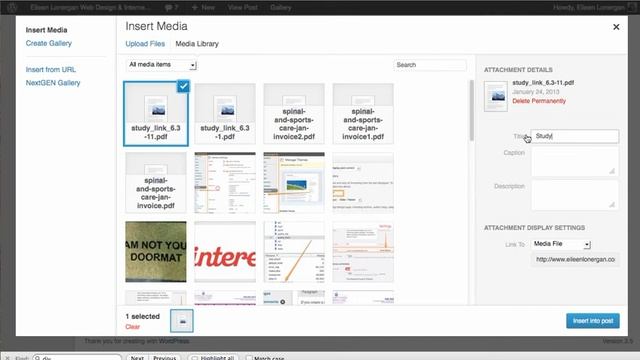Select Insert Media in left sidebar
640x360 pixels.
click(x=46, y=30)
